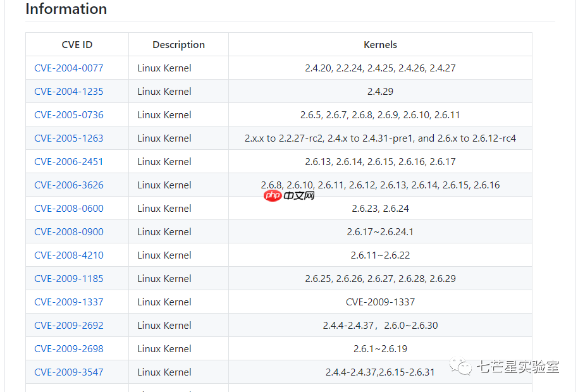Open the CVE-2009-2692 link
This screenshot has height=392, width=578.
tap(69, 326)
